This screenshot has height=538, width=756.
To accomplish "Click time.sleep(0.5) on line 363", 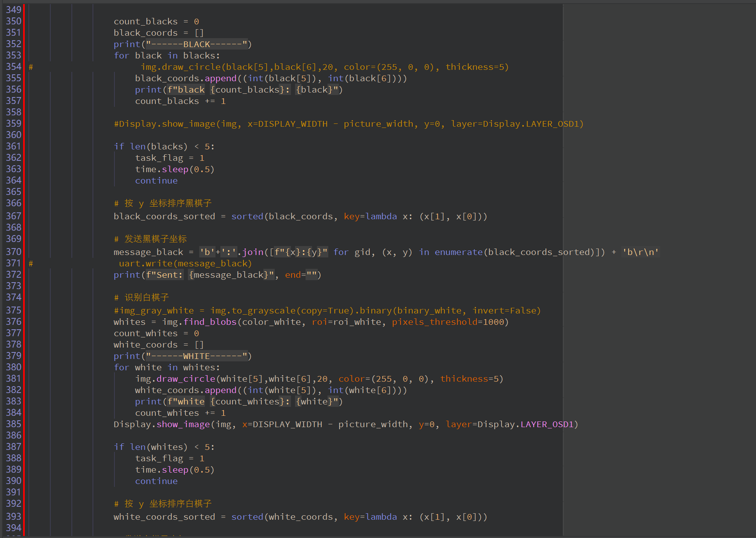I will click(x=174, y=169).
